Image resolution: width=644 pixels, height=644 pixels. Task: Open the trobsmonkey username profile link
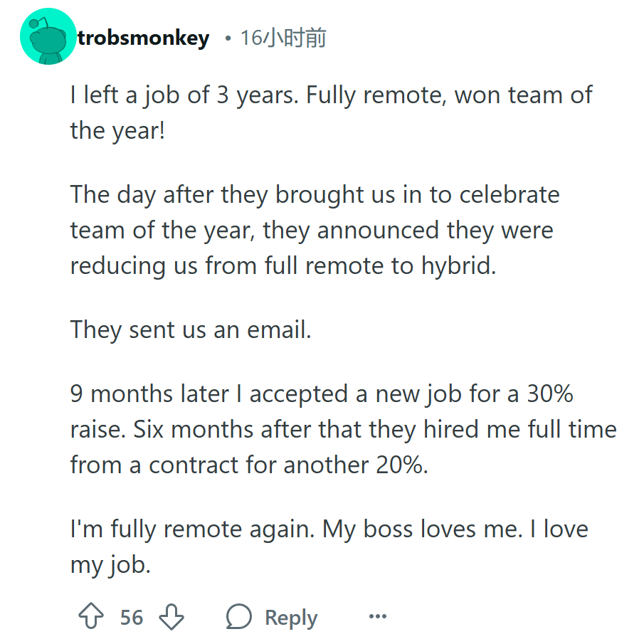pos(144,38)
